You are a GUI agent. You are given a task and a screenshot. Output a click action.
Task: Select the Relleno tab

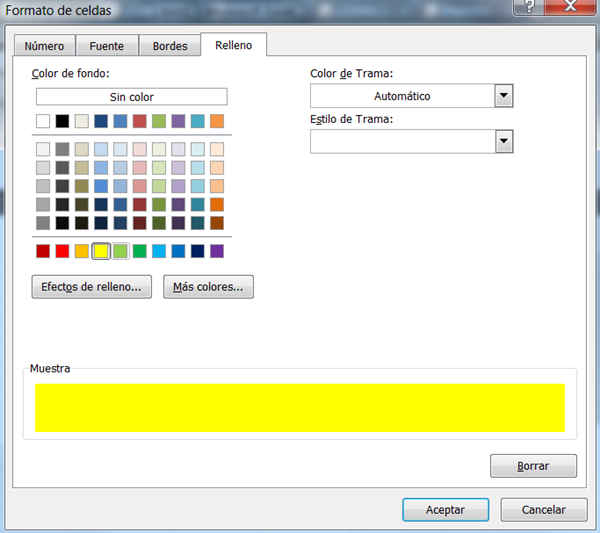point(233,45)
